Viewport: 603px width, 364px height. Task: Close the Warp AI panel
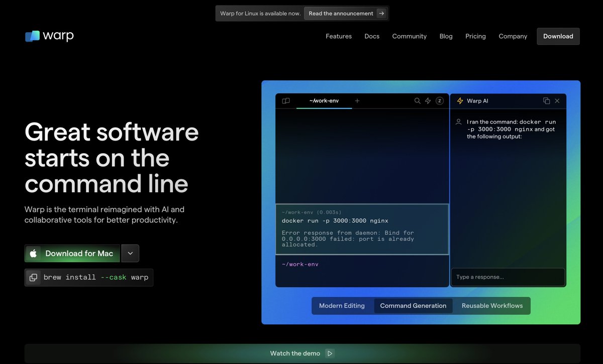pos(557,101)
